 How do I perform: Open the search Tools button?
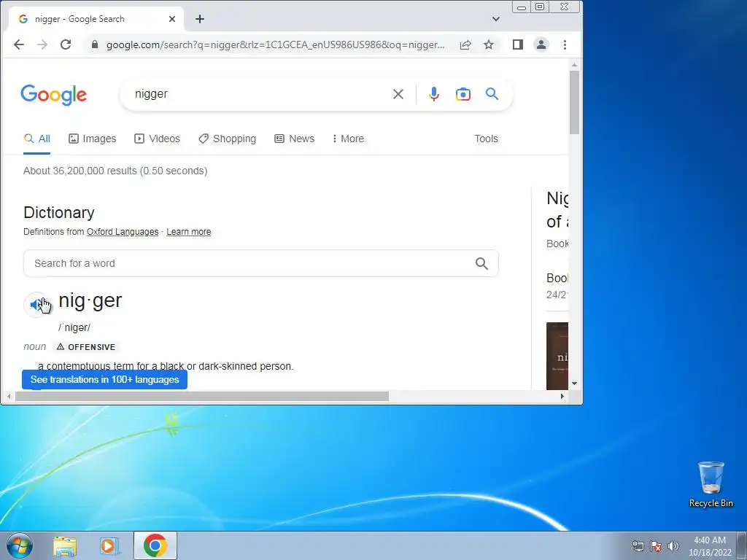pyautogui.click(x=486, y=139)
